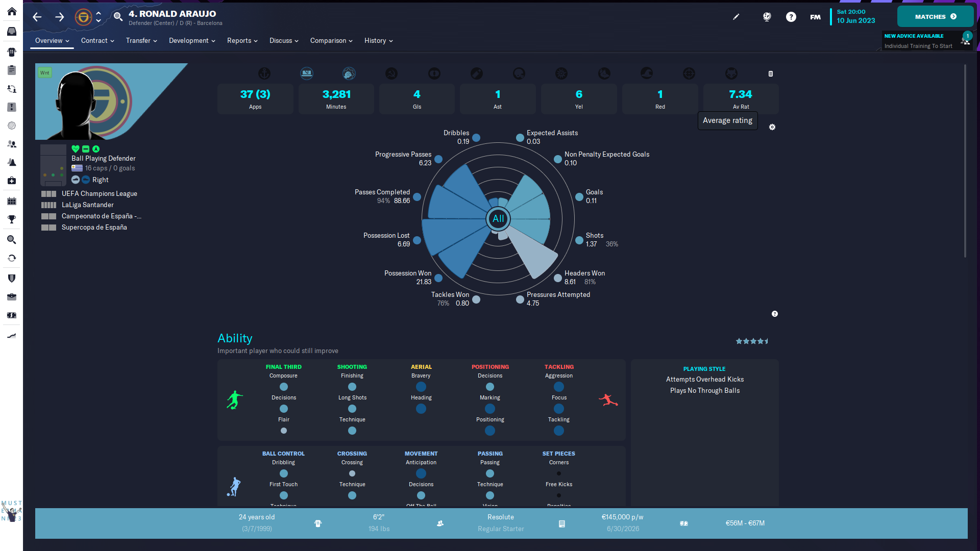Expand the Development dropdown menu
Viewport: 980px width, 551px height.
[192, 41]
